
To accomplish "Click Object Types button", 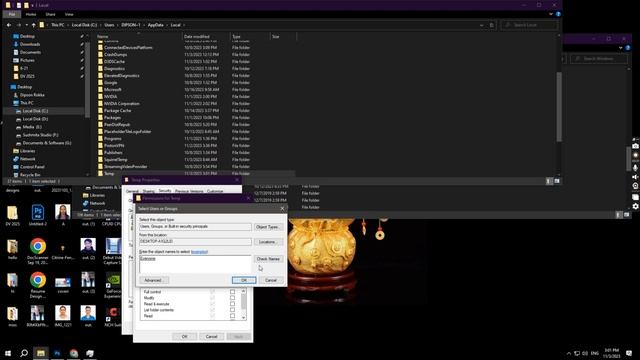I will 268,227.
